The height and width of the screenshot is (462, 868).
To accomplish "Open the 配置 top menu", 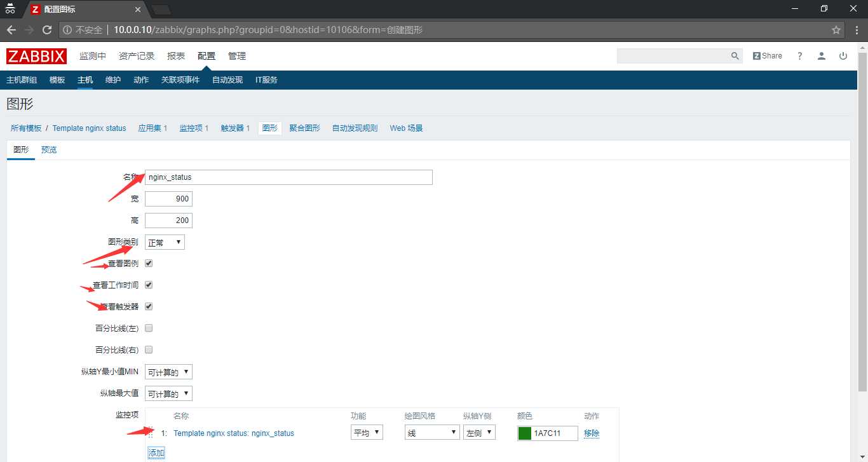I will pos(207,56).
